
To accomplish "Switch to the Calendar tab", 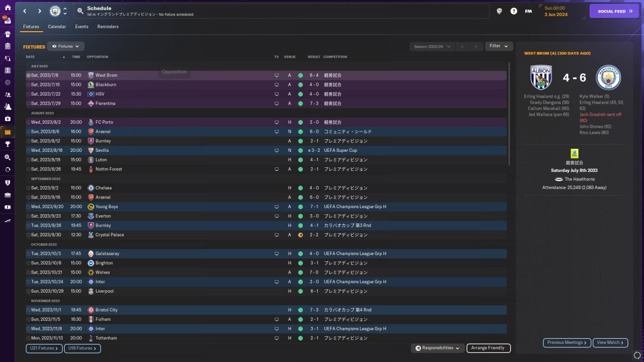I will (57, 27).
